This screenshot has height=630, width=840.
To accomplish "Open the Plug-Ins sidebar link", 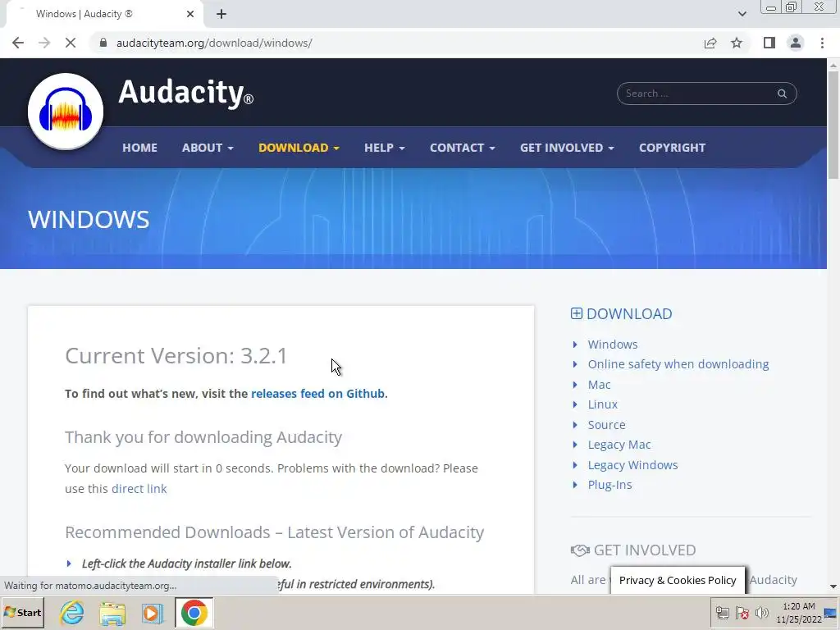I will 609,485.
